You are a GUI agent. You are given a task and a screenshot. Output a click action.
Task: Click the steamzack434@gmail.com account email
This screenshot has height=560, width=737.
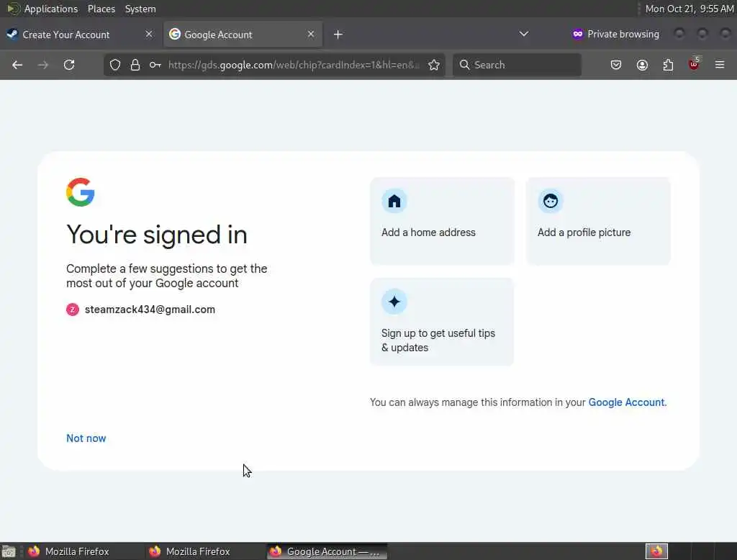(x=150, y=310)
